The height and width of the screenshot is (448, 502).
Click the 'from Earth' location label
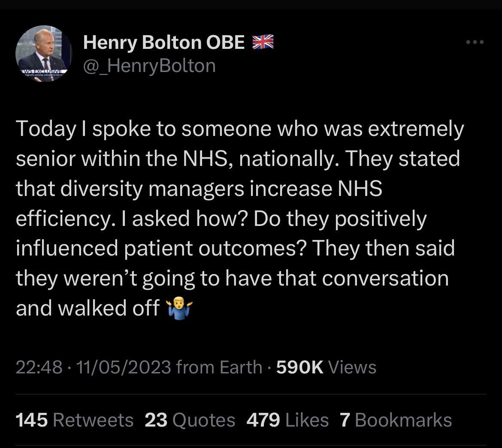(x=219, y=367)
